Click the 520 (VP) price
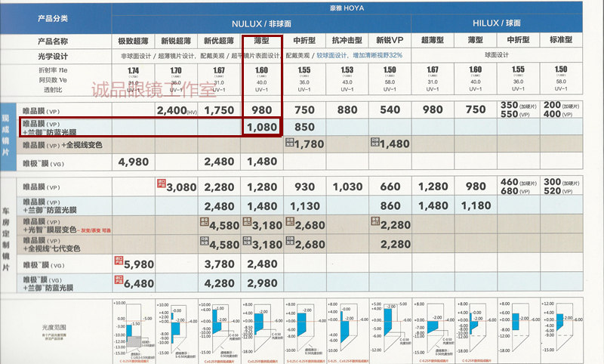 point(557,191)
